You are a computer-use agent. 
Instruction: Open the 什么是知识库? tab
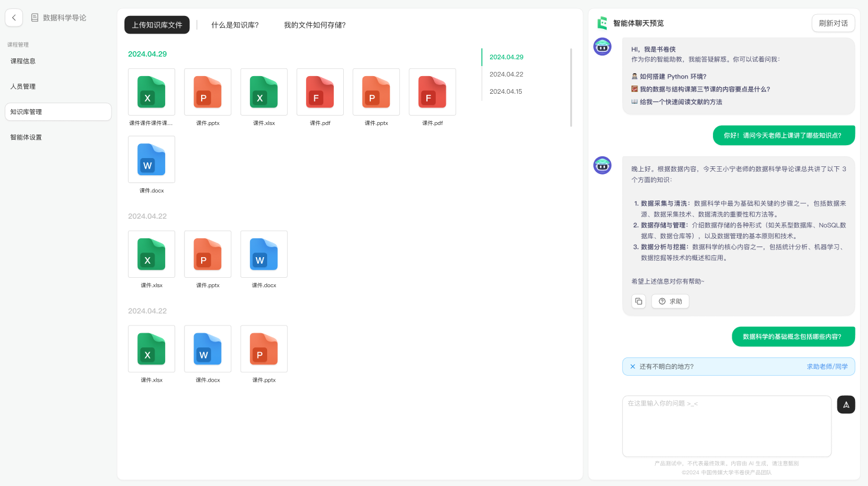(x=235, y=25)
